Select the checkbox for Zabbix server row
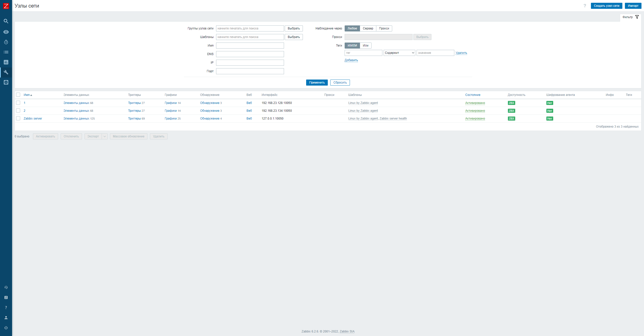Viewport: 644px width, 336px height. [x=18, y=118]
